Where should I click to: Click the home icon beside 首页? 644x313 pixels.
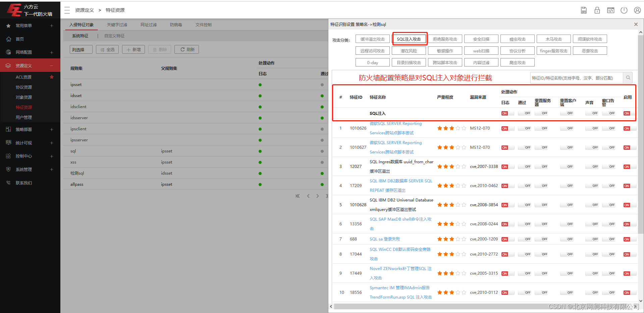(9, 39)
